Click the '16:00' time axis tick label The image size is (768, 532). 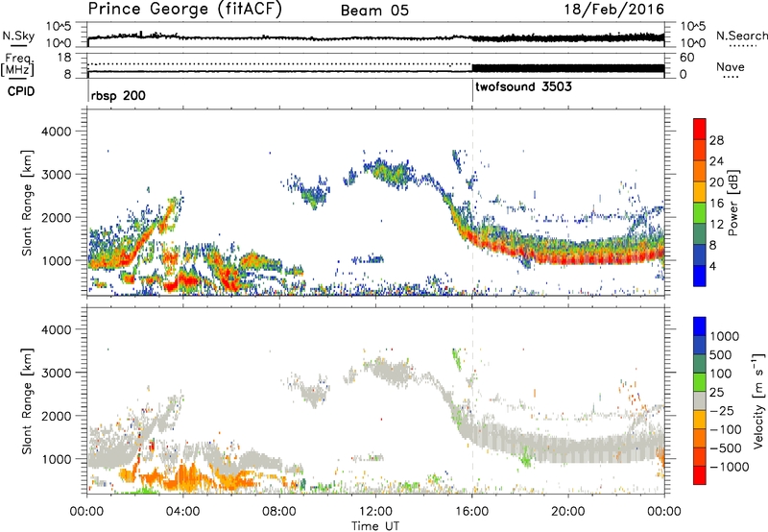pos(471,512)
